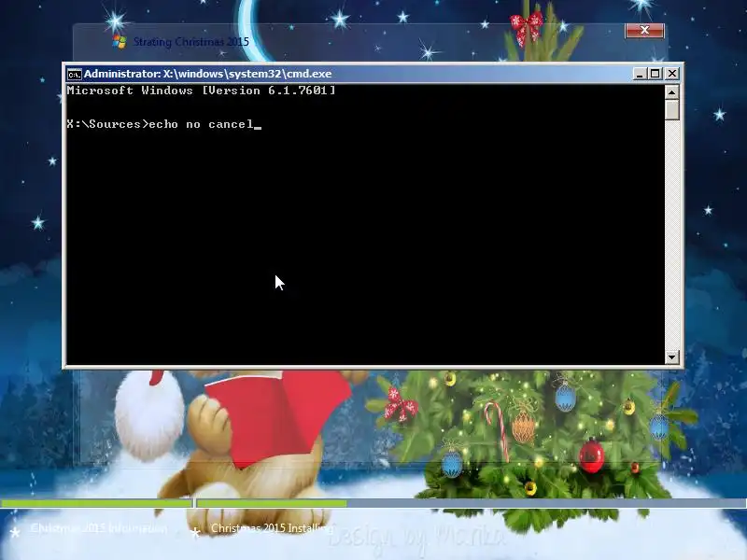Click the star icon beside Christmas 2015 Installing

click(195, 532)
